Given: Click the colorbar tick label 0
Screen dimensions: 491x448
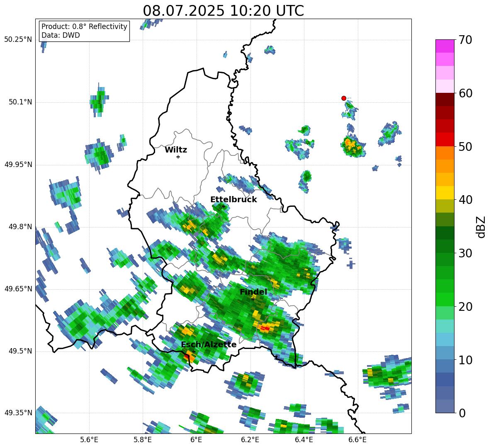Looking at the screenshot, I should point(462,413).
